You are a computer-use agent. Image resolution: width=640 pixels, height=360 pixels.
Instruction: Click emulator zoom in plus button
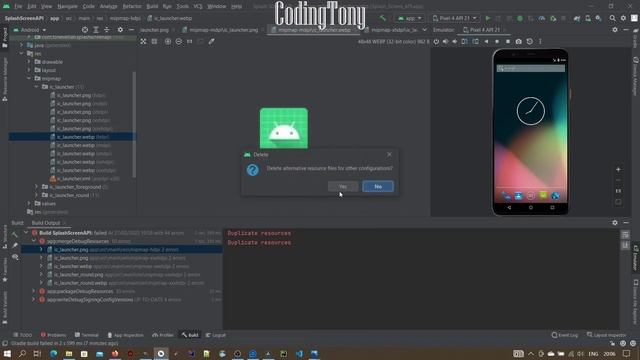coord(618,169)
